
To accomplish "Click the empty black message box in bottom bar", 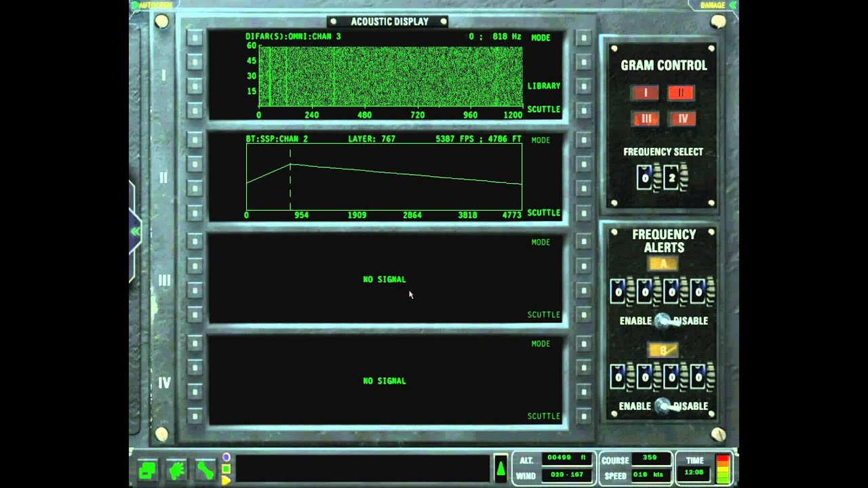I will pos(362,468).
